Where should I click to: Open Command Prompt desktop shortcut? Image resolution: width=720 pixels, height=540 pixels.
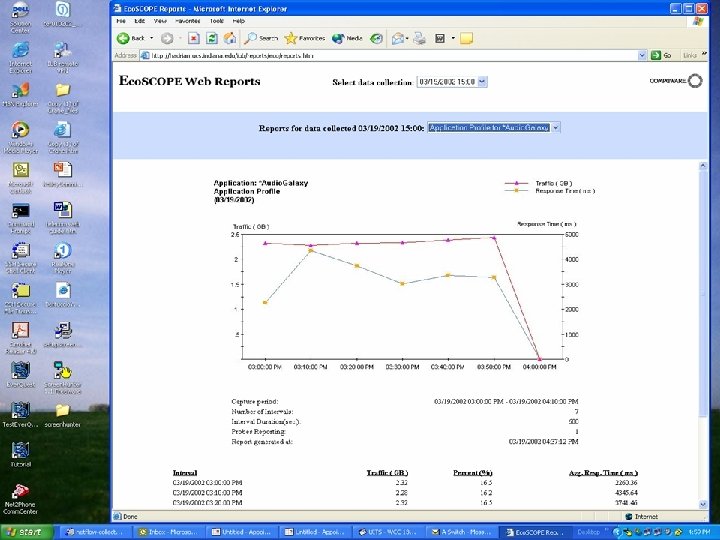pos(21,218)
